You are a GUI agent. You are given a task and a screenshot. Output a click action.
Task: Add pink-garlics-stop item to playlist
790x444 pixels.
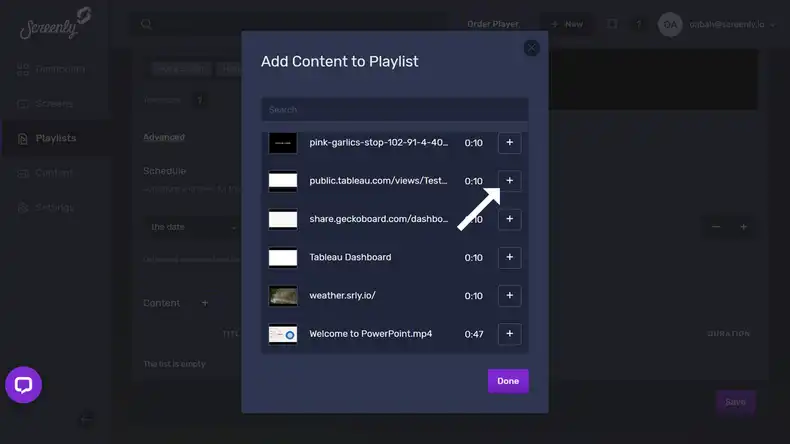[509, 143]
